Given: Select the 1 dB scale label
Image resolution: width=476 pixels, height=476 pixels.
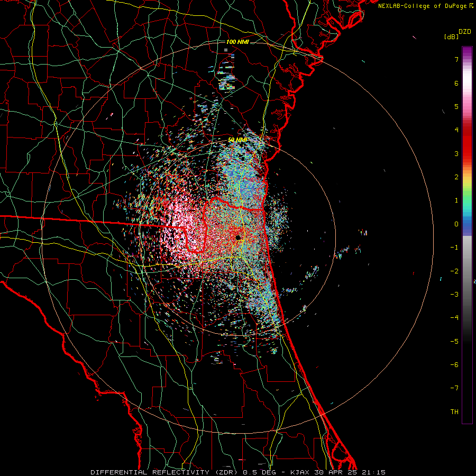Looking at the screenshot, I should [x=456, y=200].
